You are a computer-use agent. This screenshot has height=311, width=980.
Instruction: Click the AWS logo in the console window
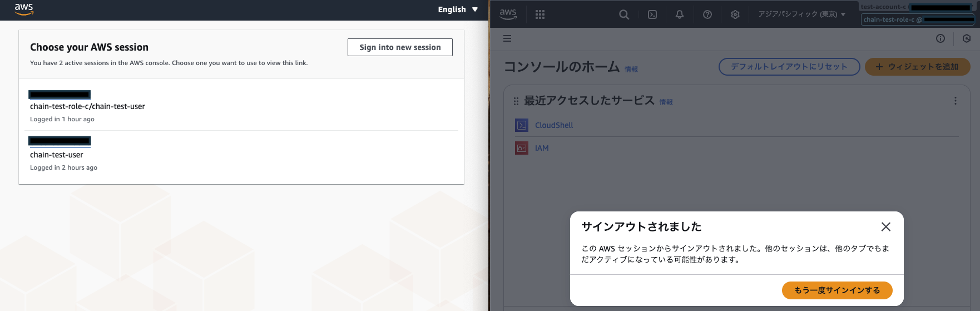[x=508, y=14]
